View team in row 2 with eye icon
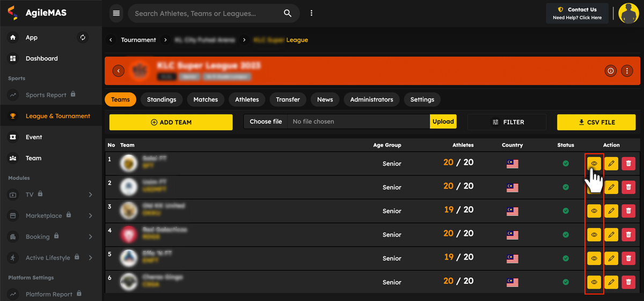The height and width of the screenshot is (301, 644). [x=594, y=188]
